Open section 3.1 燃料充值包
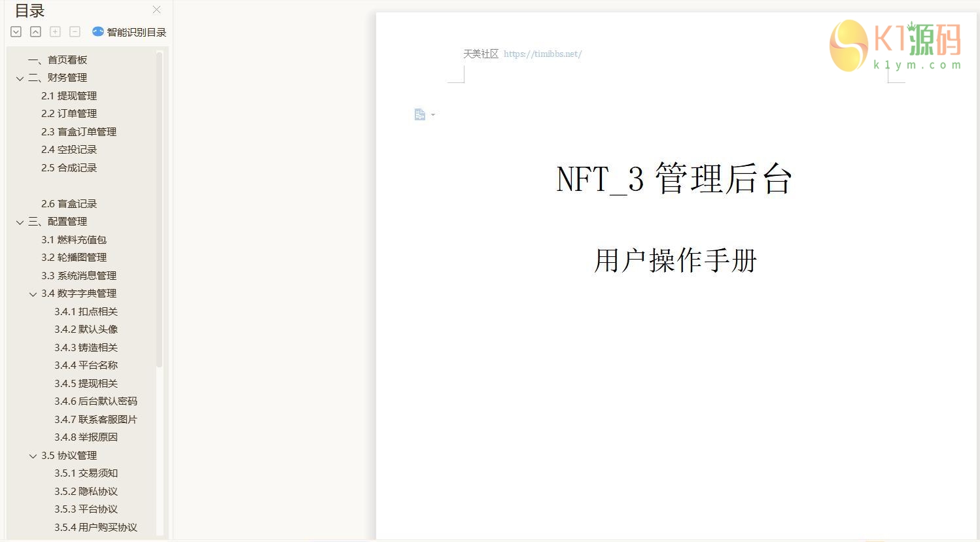Viewport: 980px width, 542px height. (x=74, y=240)
